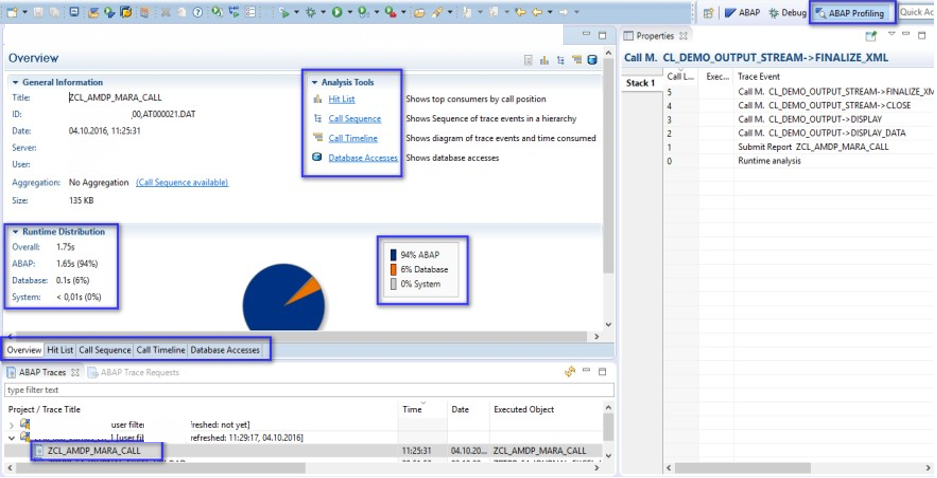Click the Properties pin to selection icon
This screenshot has width=937, height=478.
[x=871, y=36]
